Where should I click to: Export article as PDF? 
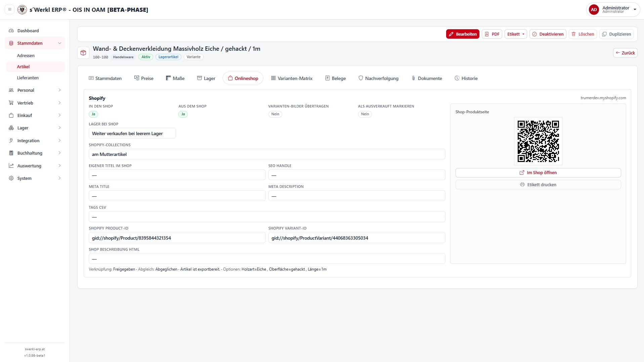(x=492, y=34)
